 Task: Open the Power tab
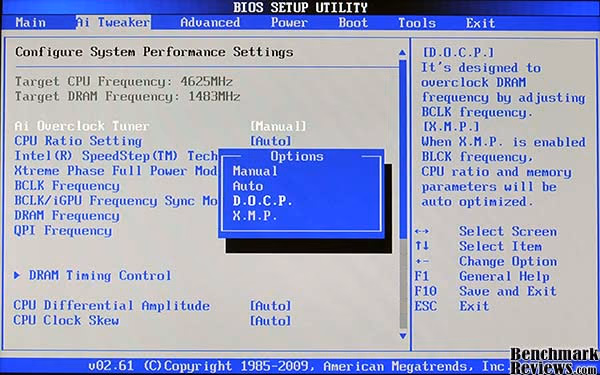click(x=289, y=23)
